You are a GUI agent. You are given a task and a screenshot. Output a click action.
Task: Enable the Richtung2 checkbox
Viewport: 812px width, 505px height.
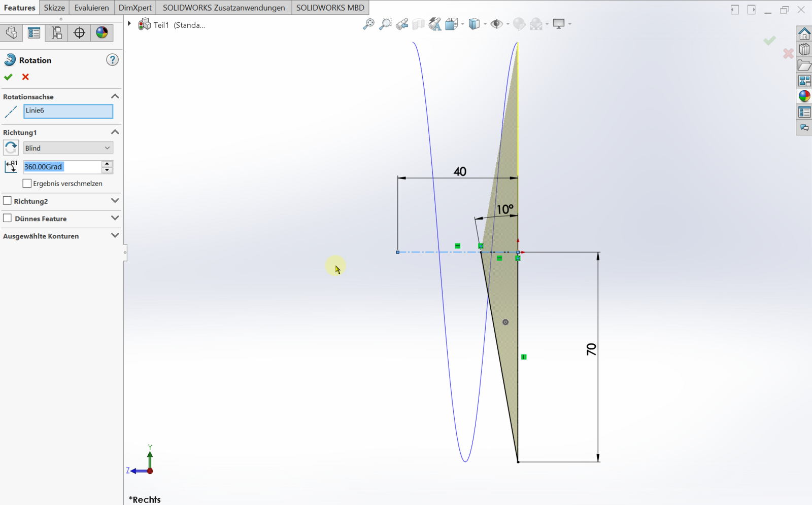tap(8, 201)
